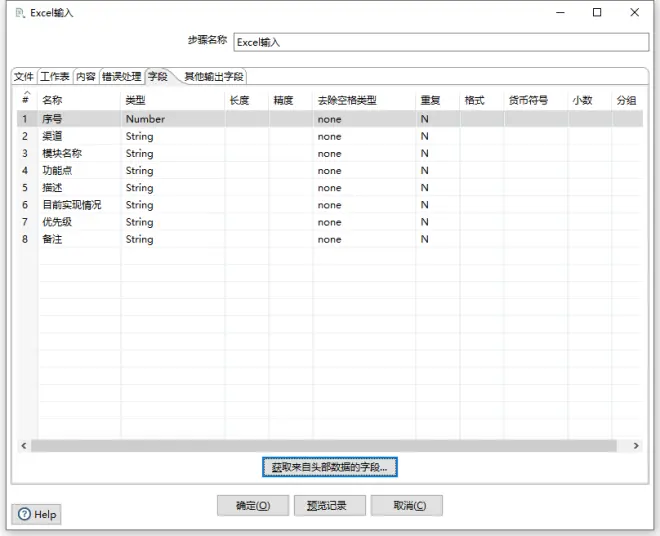This screenshot has height=536, width=660.
Task: Open type cell String in 渠道 row
Action: pos(173,136)
